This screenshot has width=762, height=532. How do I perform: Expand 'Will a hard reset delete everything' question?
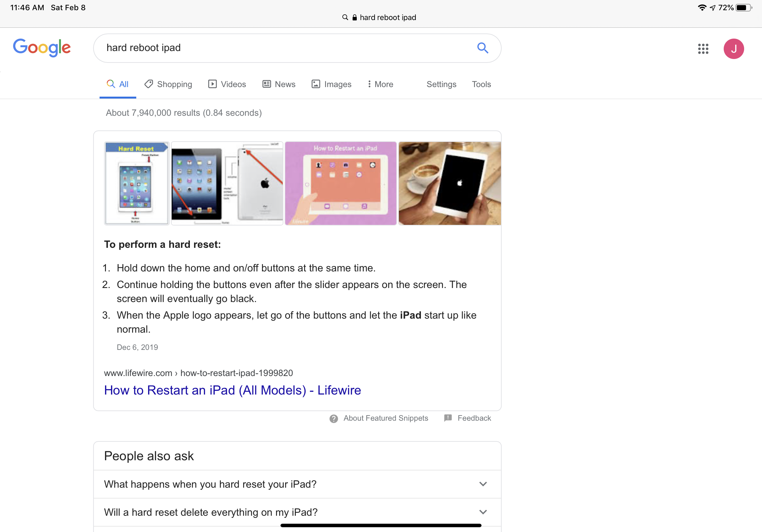coord(297,512)
